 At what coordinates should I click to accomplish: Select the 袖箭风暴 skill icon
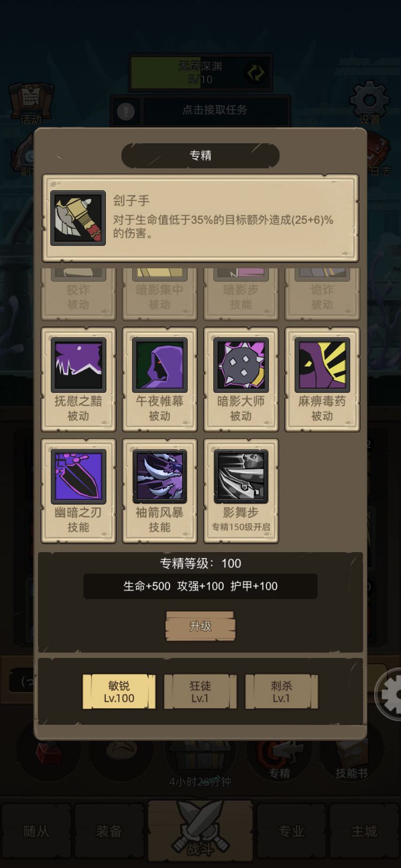[159, 476]
